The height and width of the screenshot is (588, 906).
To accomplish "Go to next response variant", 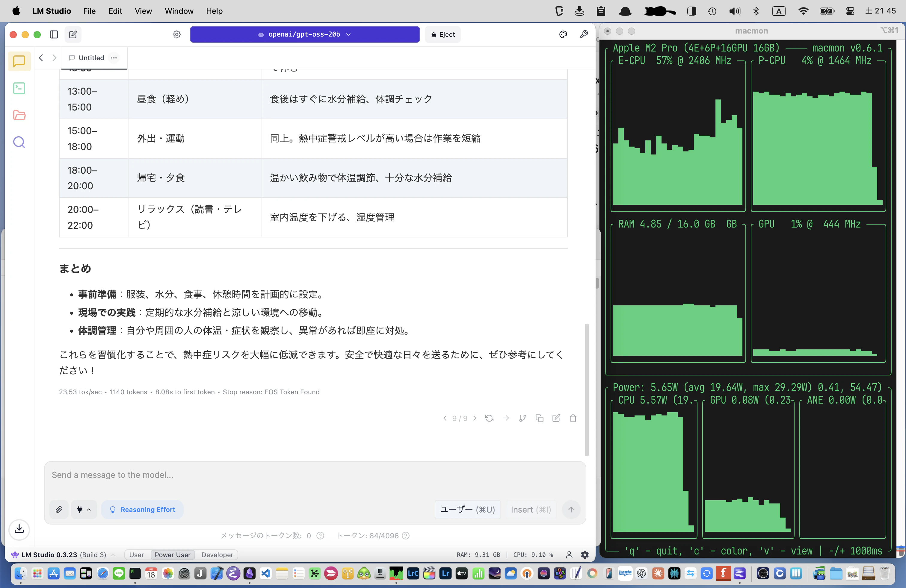I will click(x=475, y=418).
